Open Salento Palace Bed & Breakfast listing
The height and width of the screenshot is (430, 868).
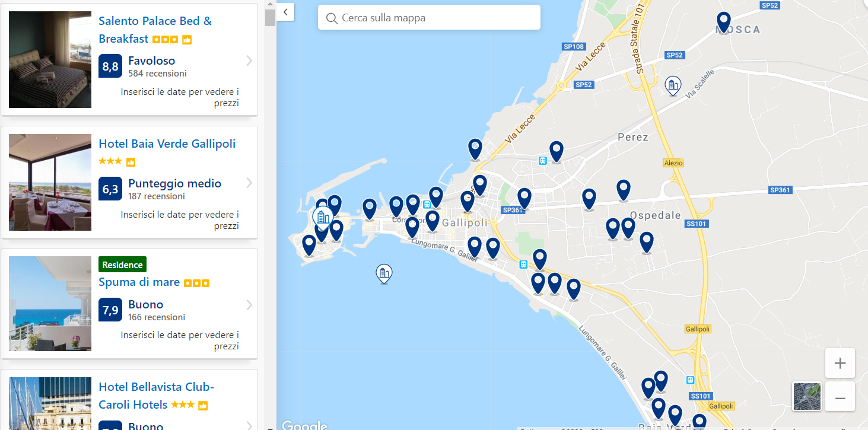155,30
